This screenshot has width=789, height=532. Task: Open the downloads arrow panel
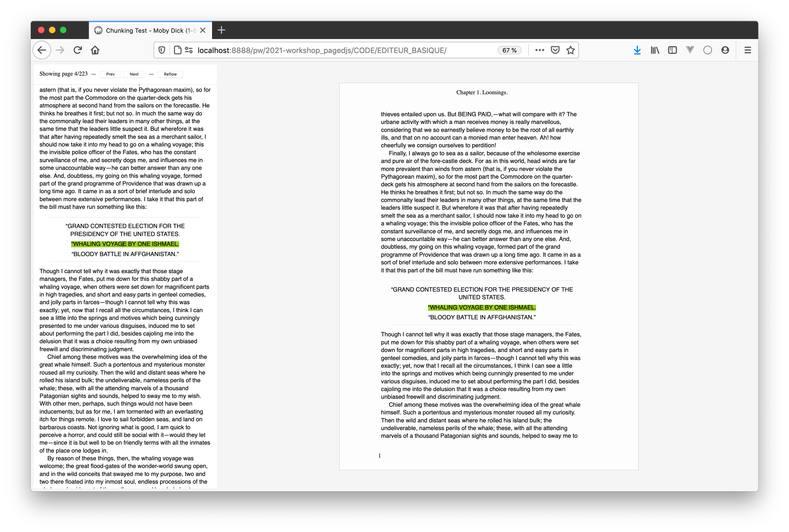pyautogui.click(x=637, y=50)
